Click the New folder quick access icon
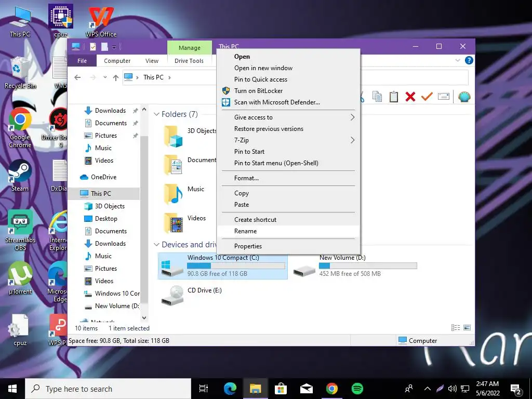Viewport: 532px width, 399px height. tap(104, 46)
